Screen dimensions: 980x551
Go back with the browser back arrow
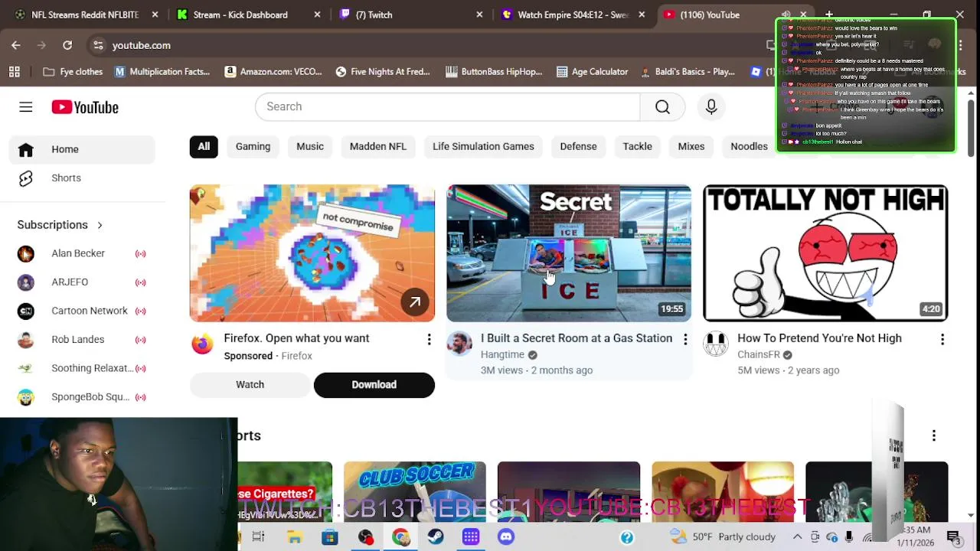16,45
